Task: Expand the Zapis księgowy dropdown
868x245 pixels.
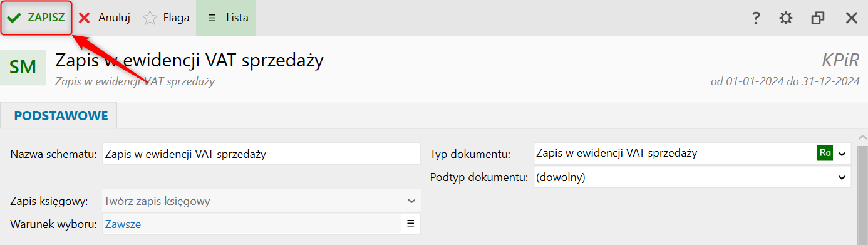Action: (261, 201)
